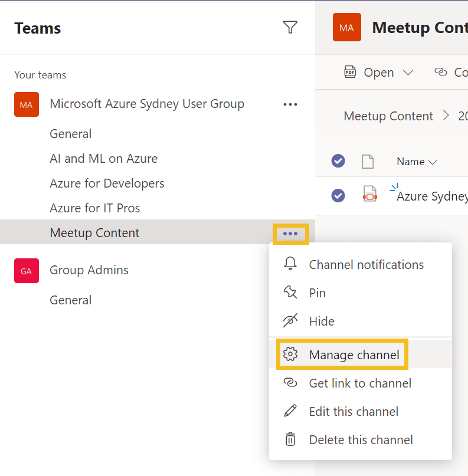Click the MA avatar in the channel header

pos(347,27)
